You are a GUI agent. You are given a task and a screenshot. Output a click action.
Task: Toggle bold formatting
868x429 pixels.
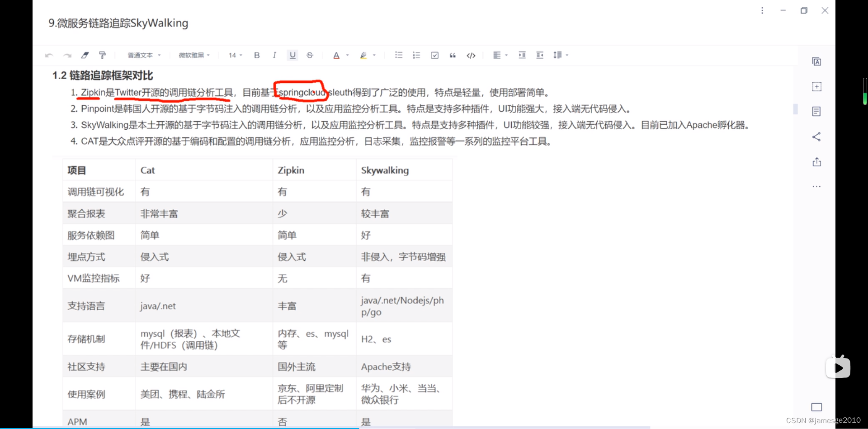pos(257,55)
